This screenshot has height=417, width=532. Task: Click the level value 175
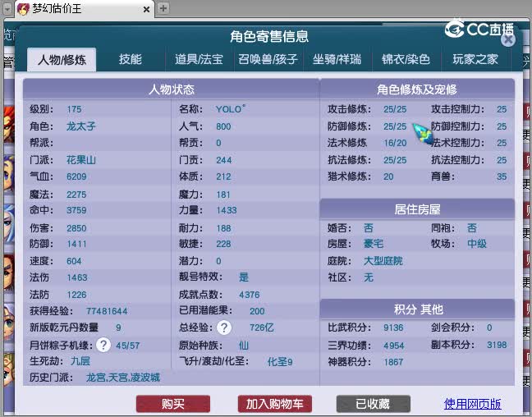click(74, 109)
